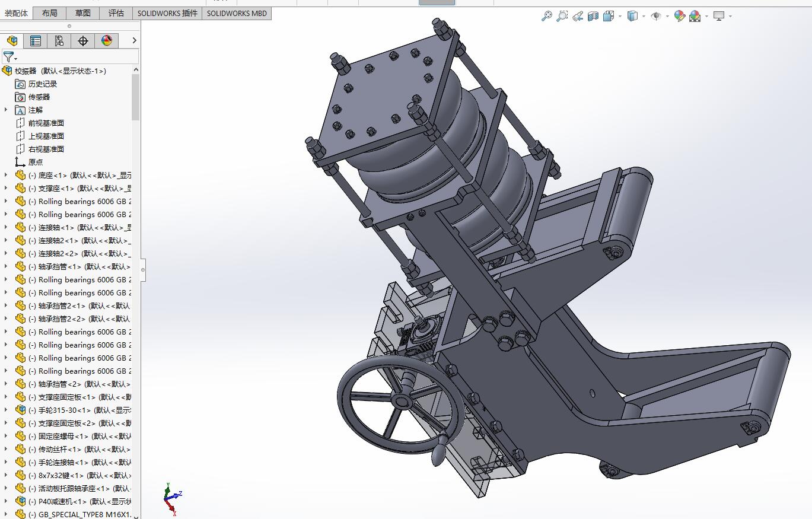Select 支撑座固定板<1> in the feature tree

[79, 397]
